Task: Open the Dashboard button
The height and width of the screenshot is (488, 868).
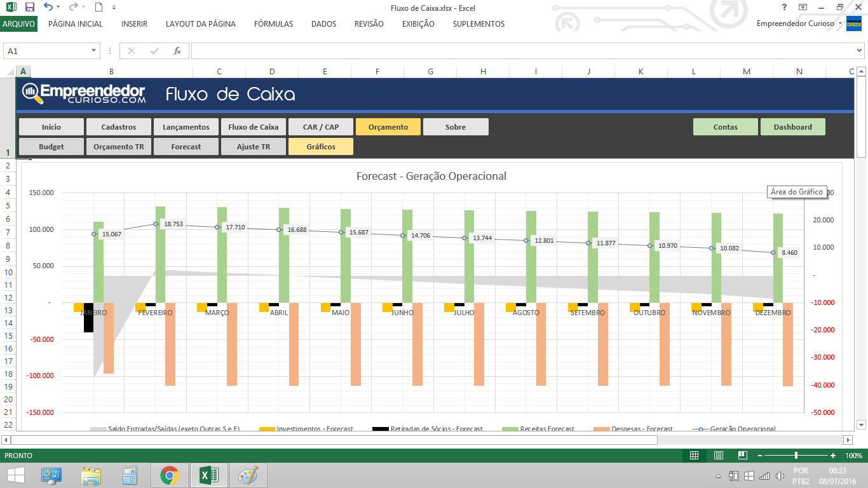Action: (792, 126)
